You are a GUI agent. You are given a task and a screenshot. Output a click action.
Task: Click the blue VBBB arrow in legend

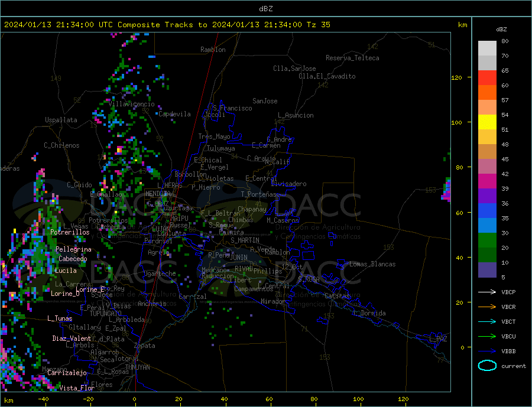pyautogui.click(x=487, y=351)
